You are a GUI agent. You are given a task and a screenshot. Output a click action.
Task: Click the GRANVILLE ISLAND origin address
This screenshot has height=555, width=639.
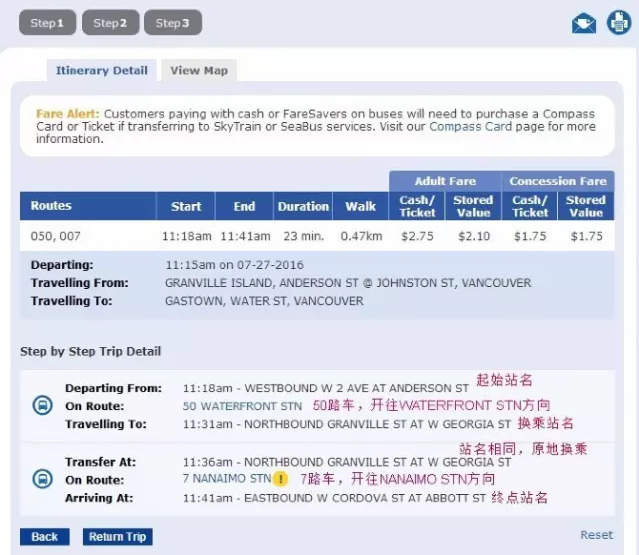click(x=348, y=283)
